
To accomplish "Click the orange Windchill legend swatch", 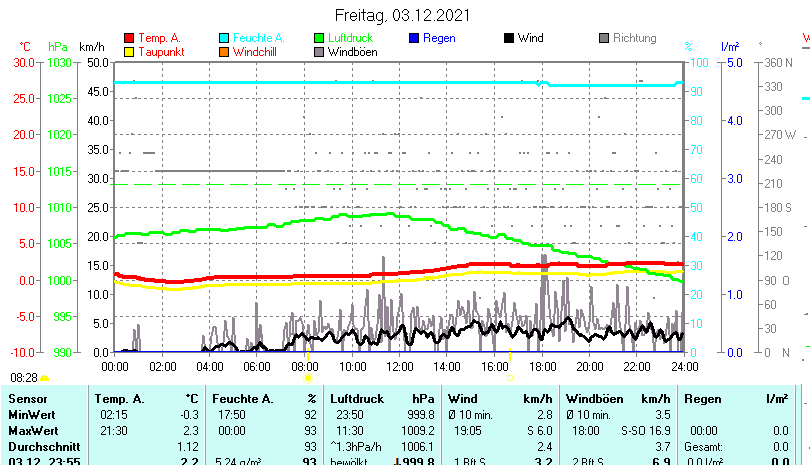I will (224, 51).
